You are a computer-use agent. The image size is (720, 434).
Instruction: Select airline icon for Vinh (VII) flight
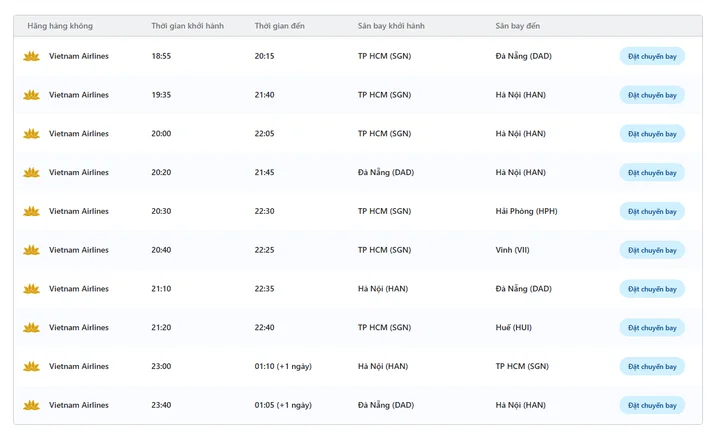coord(31,250)
